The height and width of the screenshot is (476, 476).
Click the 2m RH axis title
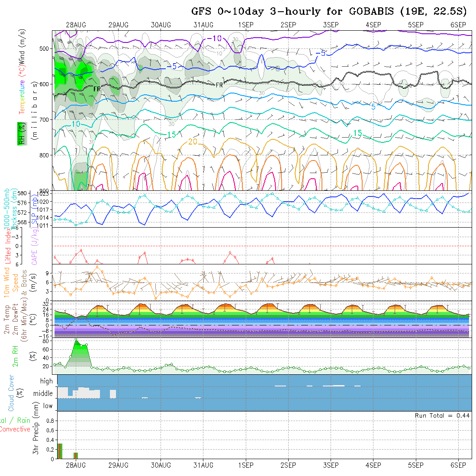(16, 357)
